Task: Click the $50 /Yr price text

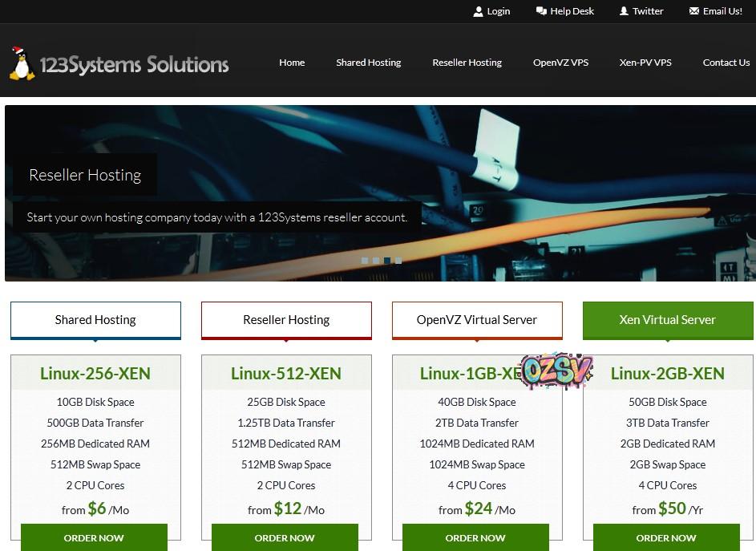Action: [x=668, y=509]
